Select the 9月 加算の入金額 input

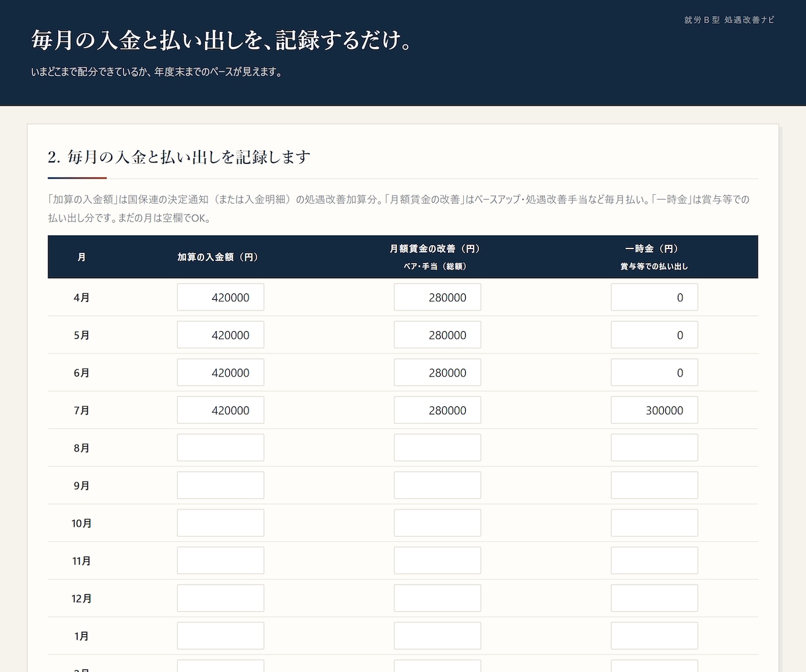[x=221, y=486]
